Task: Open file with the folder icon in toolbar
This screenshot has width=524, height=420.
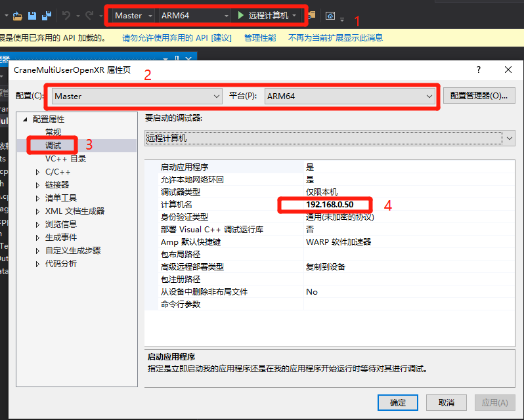Action: coord(17,16)
